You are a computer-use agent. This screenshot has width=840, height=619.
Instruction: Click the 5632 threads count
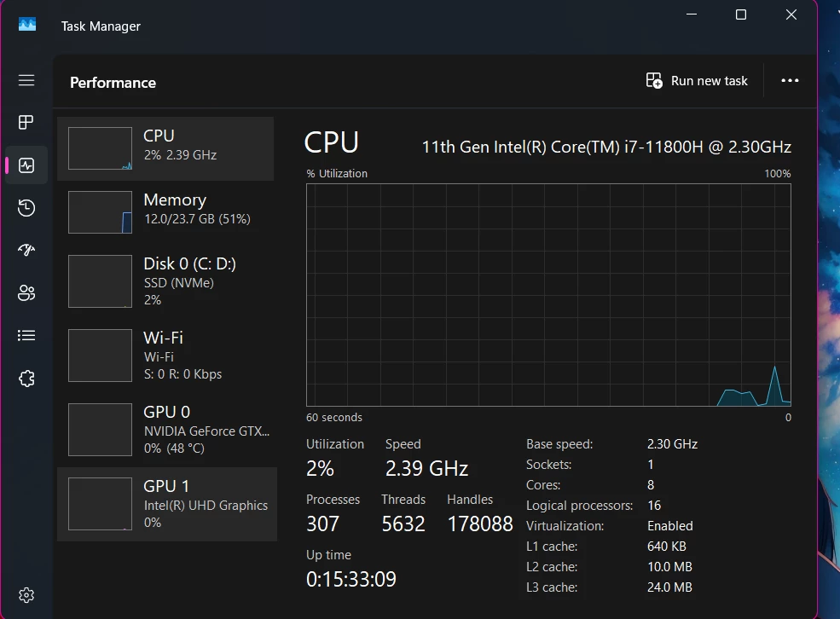[x=403, y=524]
